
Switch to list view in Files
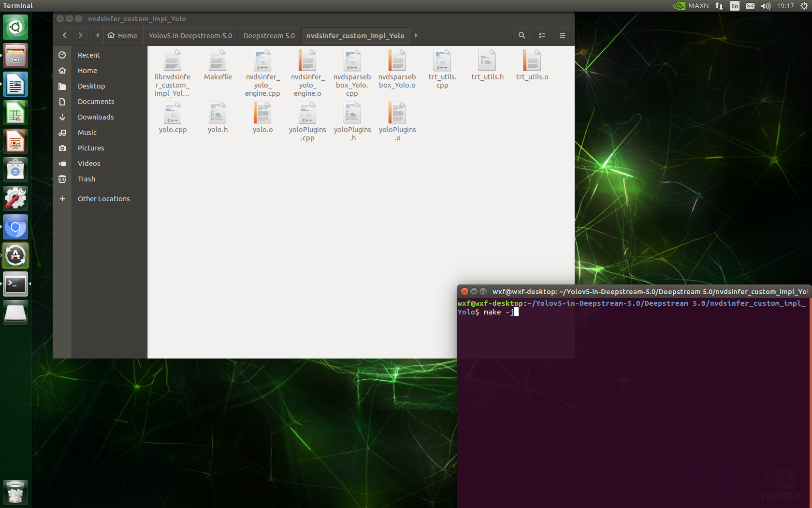[x=542, y=35]
